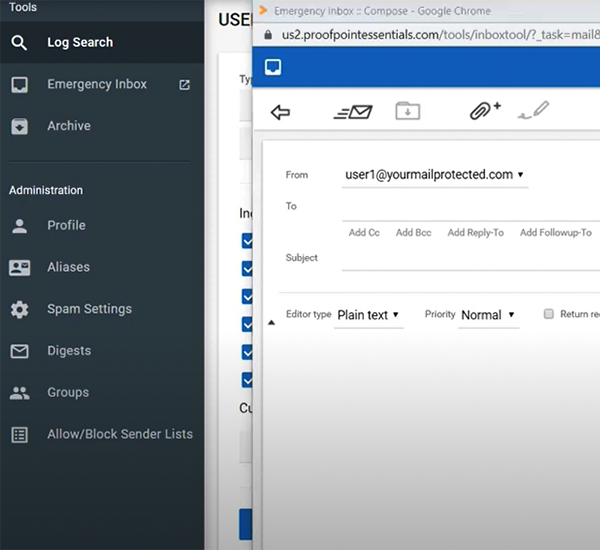Click the Groups people icon
The image size is (600, 550).
[x=20, y=393]
